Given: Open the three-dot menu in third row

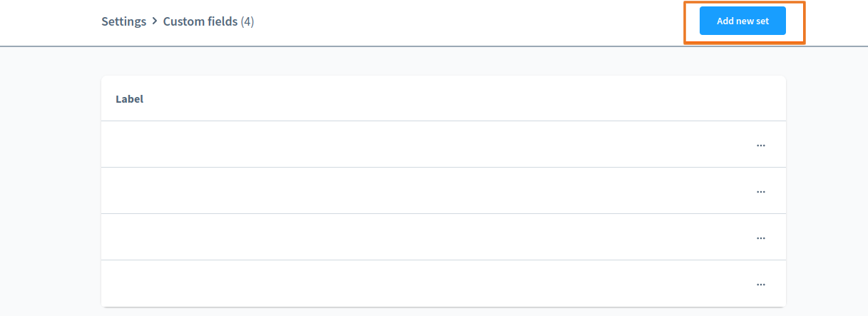Looking at the screenshot, I should pyautogui.click(x=760, y=238).
